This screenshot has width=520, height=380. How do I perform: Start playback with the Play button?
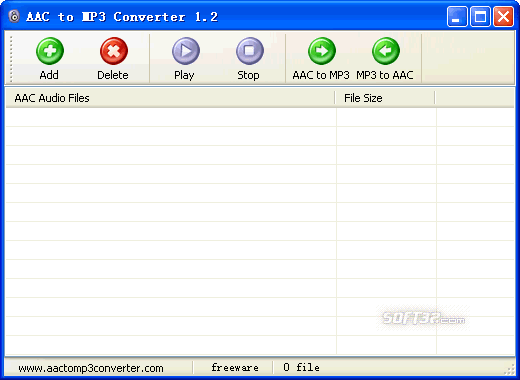(x=185, y=58)
